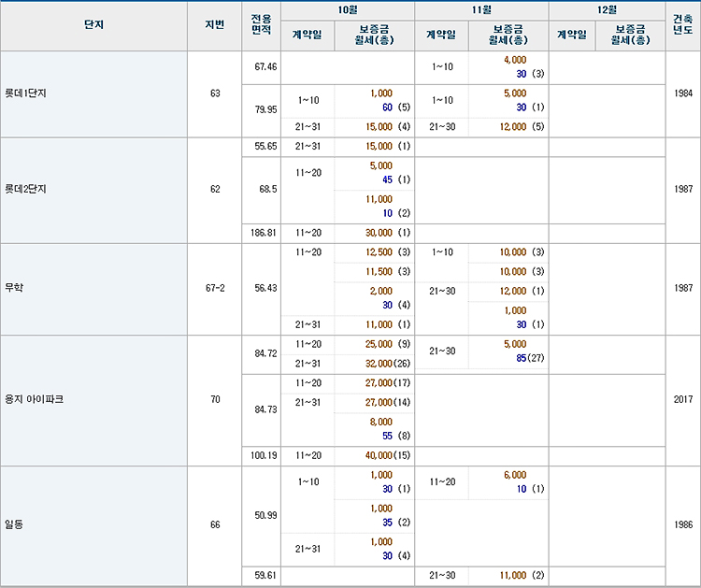
Task: Click 보증금 월세(층) header under 11월
Action: (x=508, y=35)
